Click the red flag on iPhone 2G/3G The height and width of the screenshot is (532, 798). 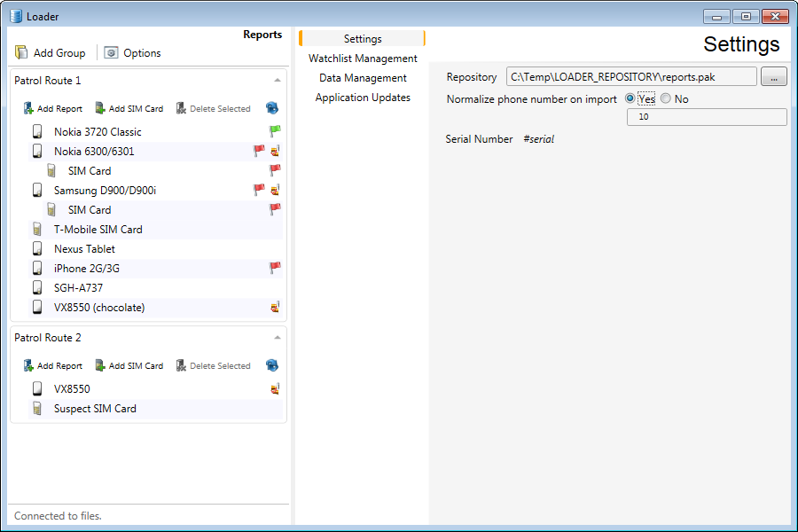[275, 268]
